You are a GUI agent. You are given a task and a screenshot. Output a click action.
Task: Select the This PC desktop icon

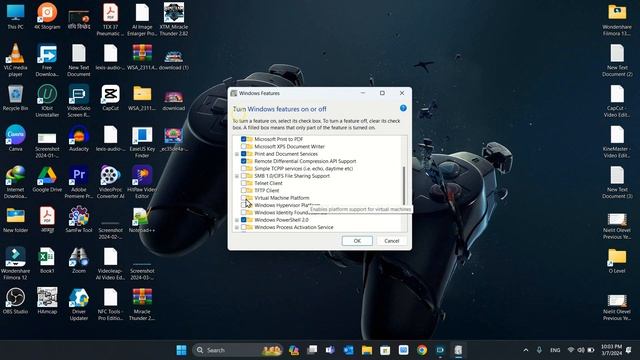16,17
